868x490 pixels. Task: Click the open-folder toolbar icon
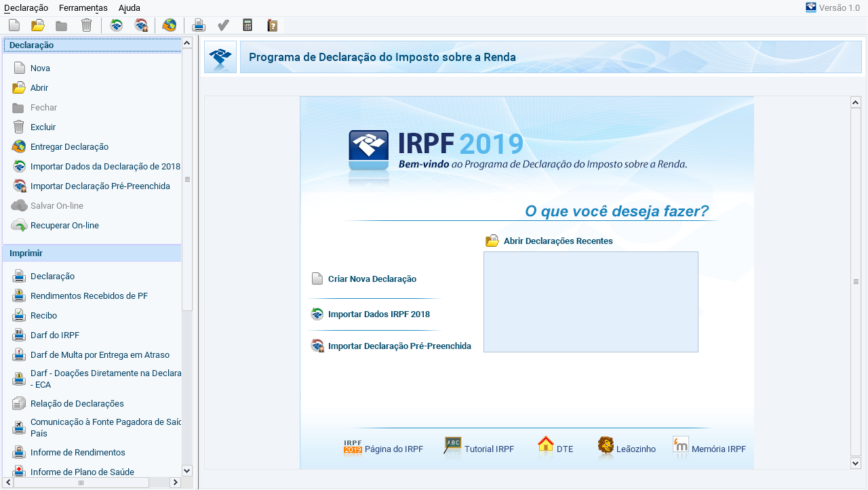38,26
